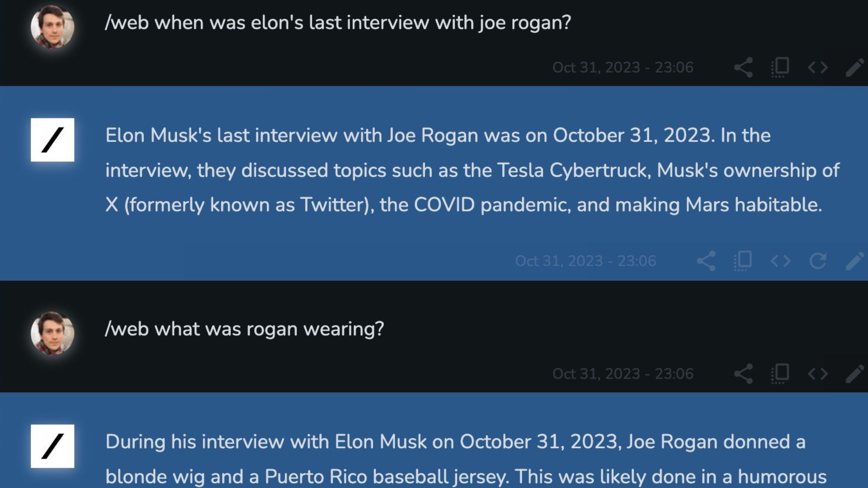Click the timestamp under 'what was rogan wearing'

tap(623, 374)
